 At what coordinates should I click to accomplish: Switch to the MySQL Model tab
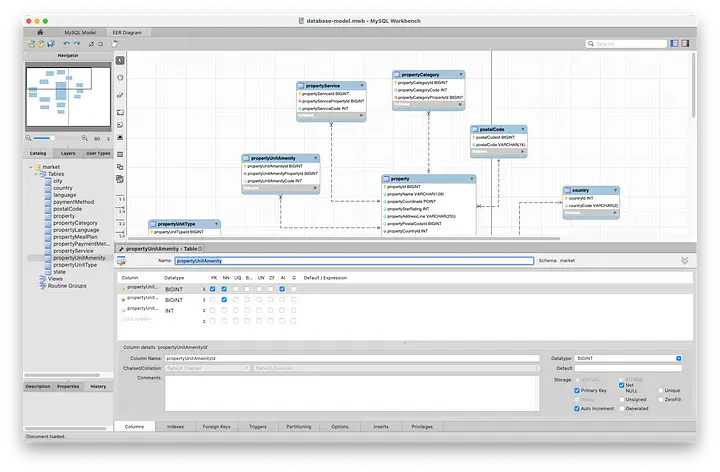80,33
